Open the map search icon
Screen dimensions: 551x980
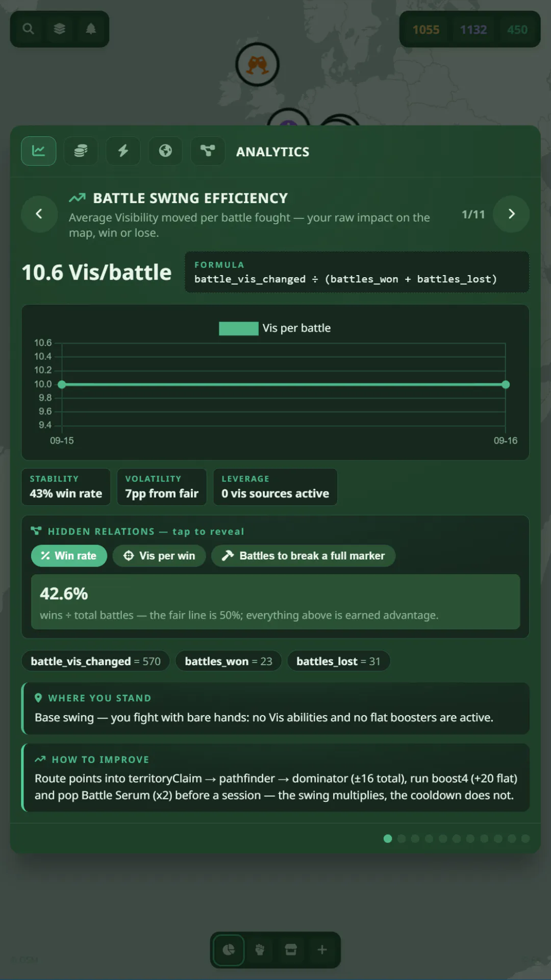(x=29, y=29)
